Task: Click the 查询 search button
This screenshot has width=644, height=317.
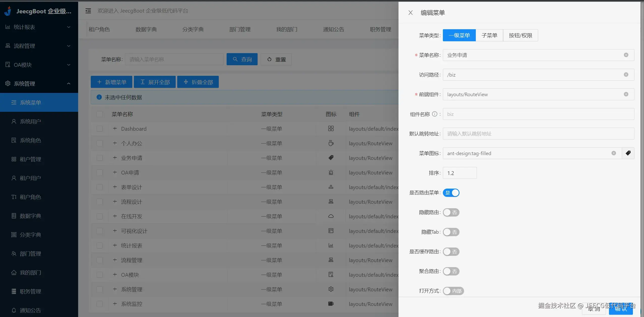Action: [242, 59]
